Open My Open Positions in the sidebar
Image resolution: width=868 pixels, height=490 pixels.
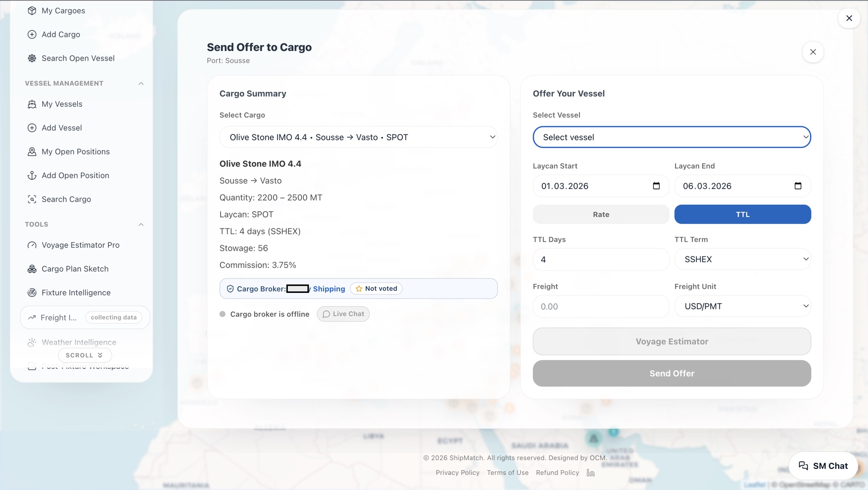[75, 152]
